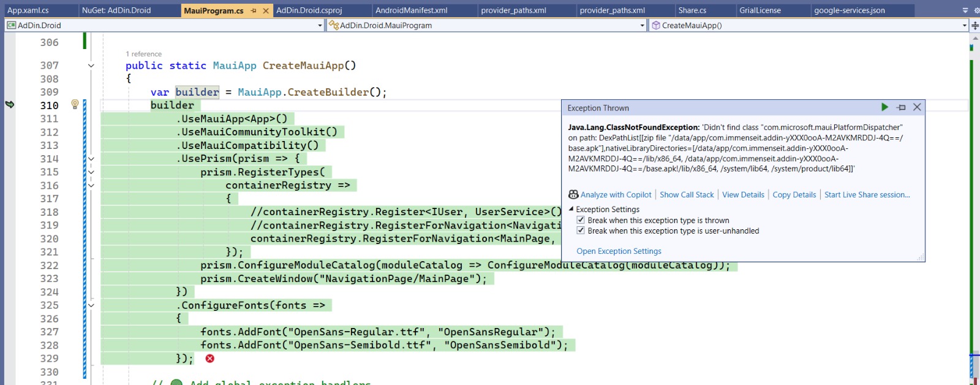Viewport: 980px width, 385px height.
Task: Open the AdDin.Droid.MauiProgram type dropdown
Action: click(x=642, y=25)
